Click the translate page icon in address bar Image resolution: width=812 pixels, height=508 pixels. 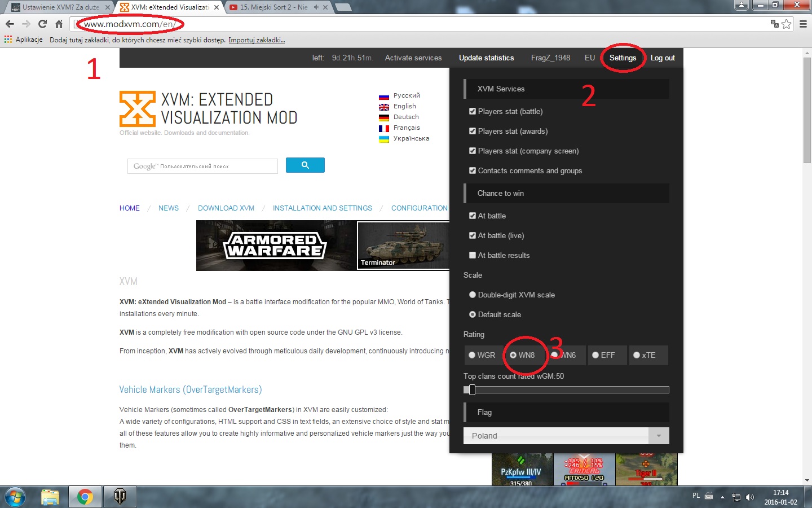click(775, 24)
